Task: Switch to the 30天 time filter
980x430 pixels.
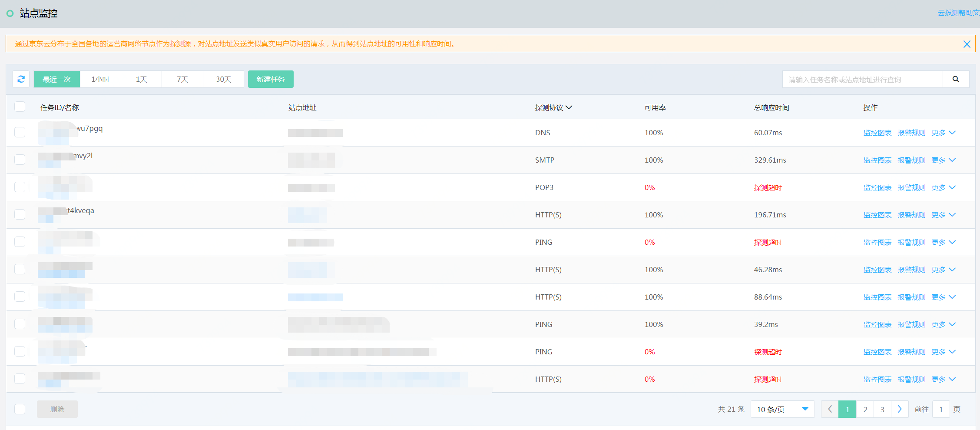Action: pos(223,79)
